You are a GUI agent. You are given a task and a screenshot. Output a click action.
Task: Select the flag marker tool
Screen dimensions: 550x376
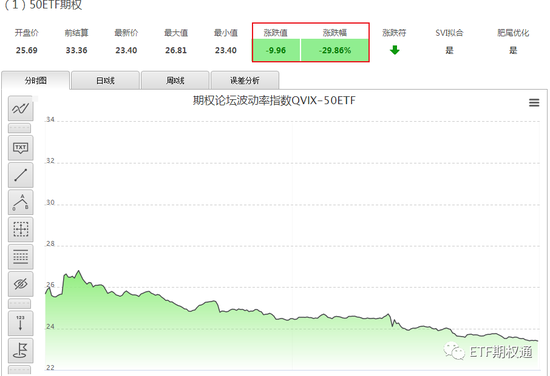tap(21, 350)
